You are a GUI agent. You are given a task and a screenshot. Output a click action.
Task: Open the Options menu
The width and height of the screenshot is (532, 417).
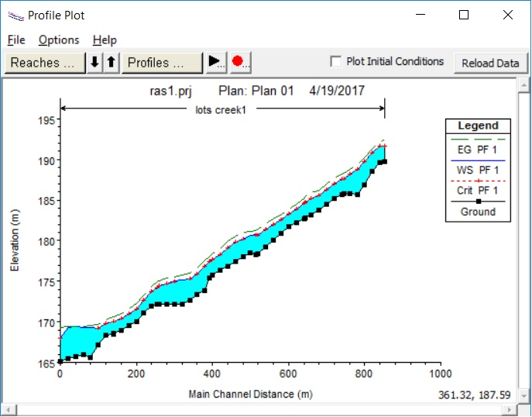click(59, 40)
